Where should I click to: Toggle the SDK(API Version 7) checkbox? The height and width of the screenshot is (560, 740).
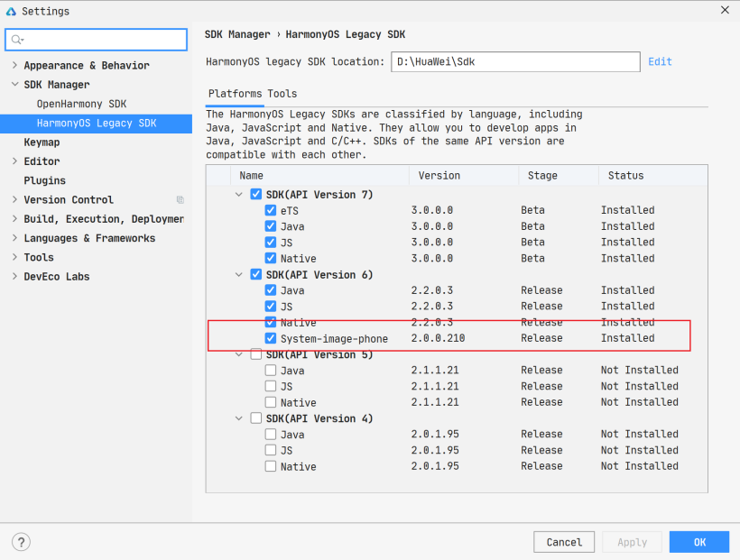point(255,195)
